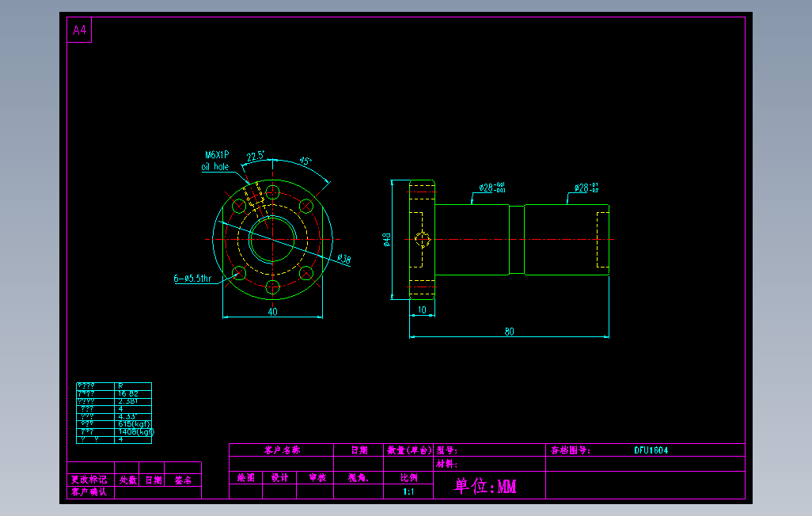Select the 更改标记 revision cell
Image resolution: width=812 pixels, height=516 pixels.
click(x=89, y=480)
